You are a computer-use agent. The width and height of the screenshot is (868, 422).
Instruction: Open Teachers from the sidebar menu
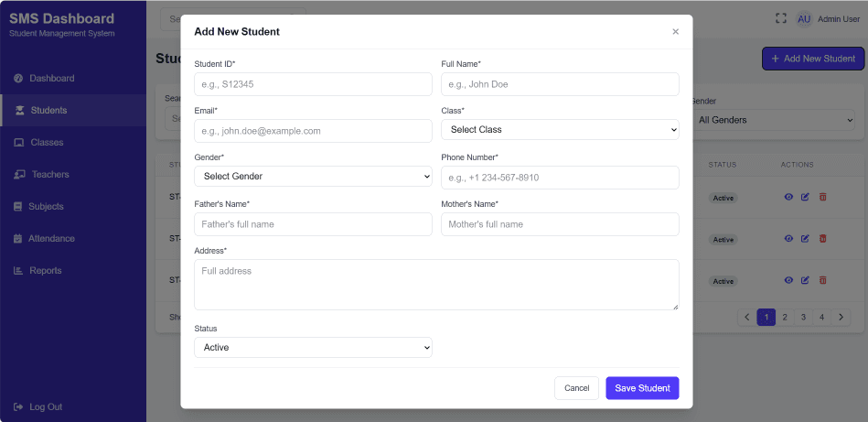(73, 175)
